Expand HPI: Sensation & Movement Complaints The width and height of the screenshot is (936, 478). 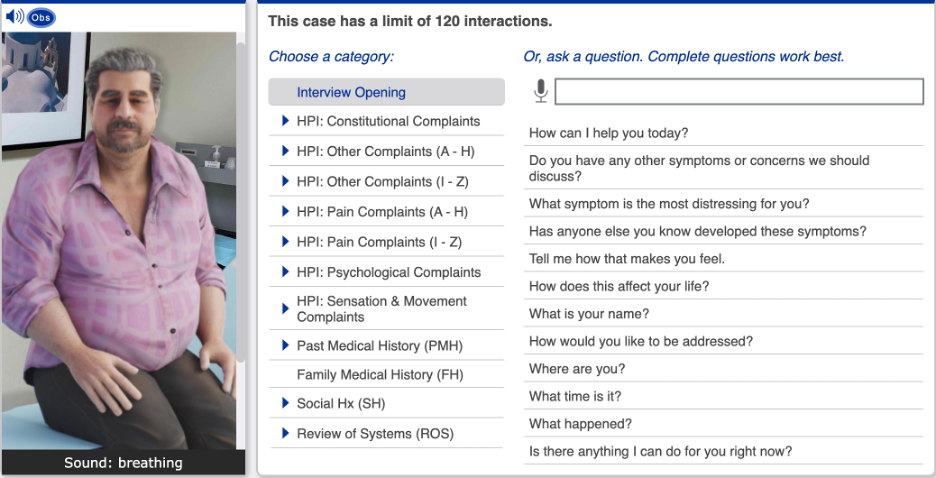click(x=381, y=309)
